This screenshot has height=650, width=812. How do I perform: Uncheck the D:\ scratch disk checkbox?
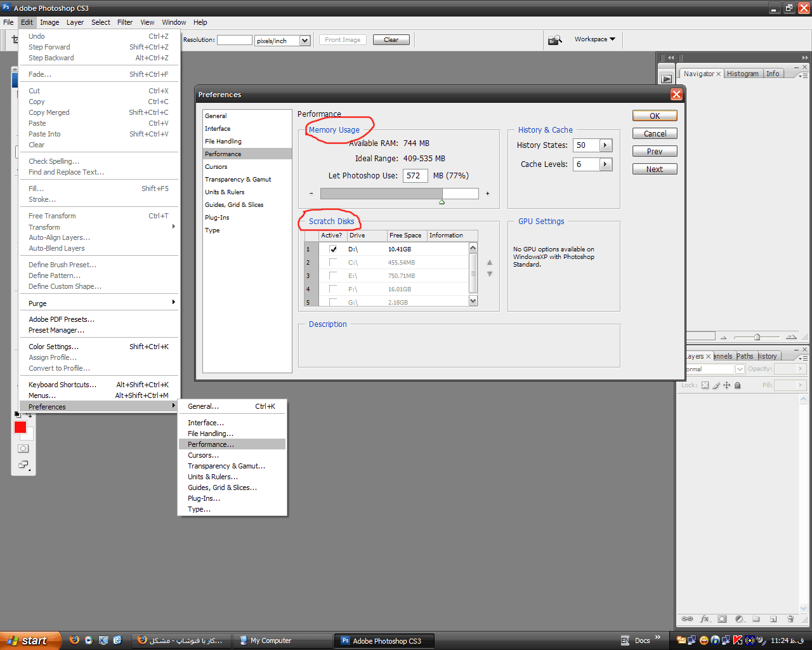pos(333,249)
